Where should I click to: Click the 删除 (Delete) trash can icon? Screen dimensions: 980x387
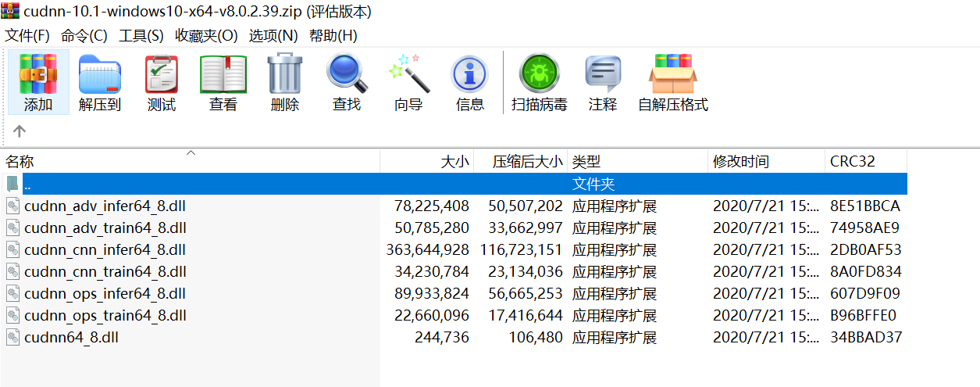pos(285,74)
